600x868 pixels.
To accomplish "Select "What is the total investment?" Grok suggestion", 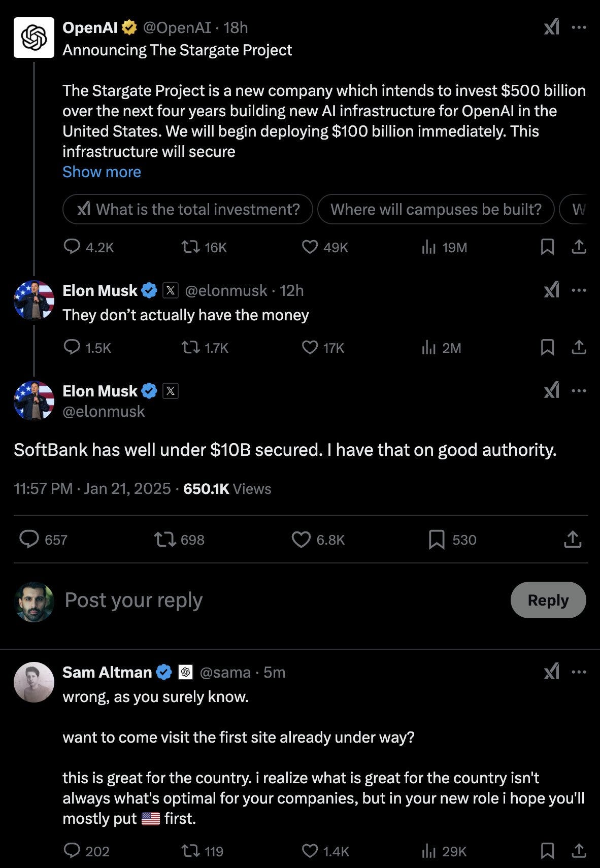I will point(188,209).
